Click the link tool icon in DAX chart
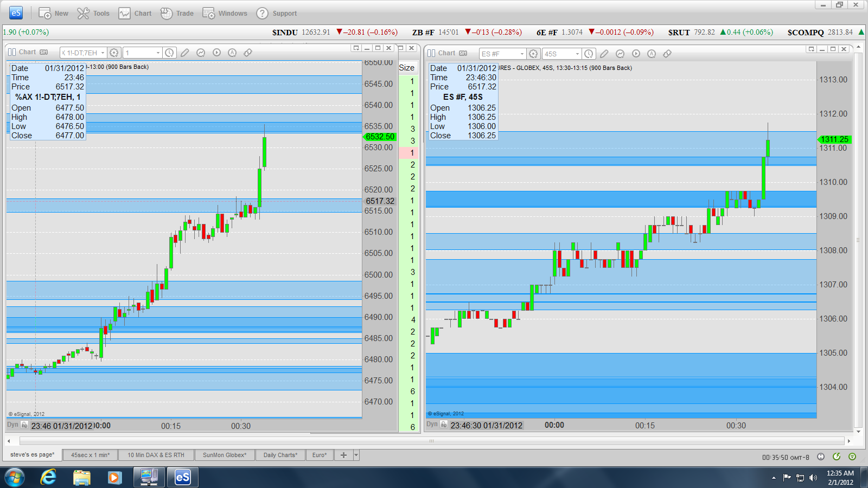 (x=248, y=53)
